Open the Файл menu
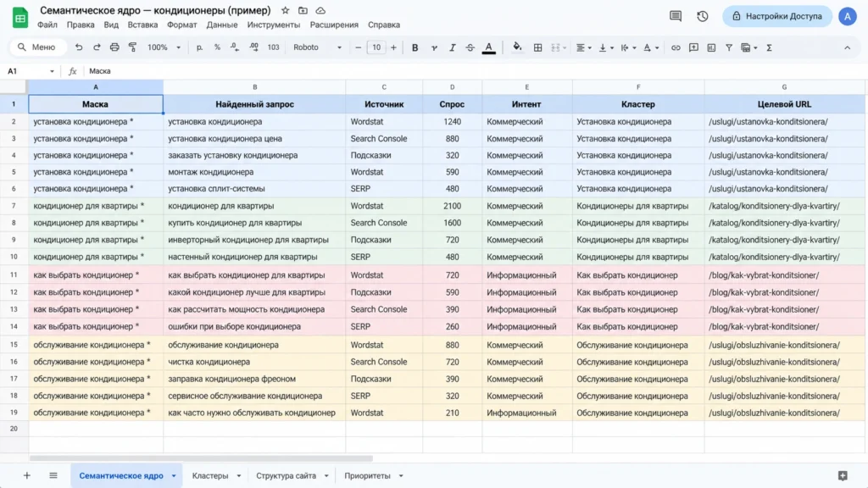 point(47,25)
